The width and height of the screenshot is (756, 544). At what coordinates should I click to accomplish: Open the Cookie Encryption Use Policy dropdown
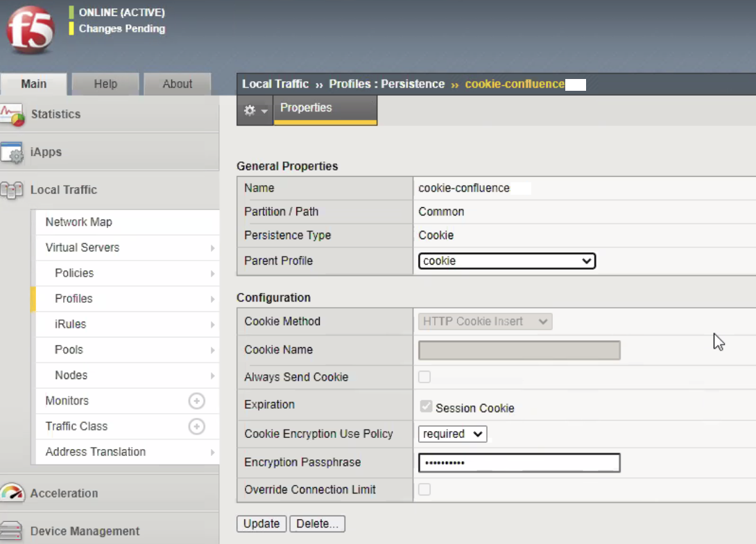[x=452, y=434]
